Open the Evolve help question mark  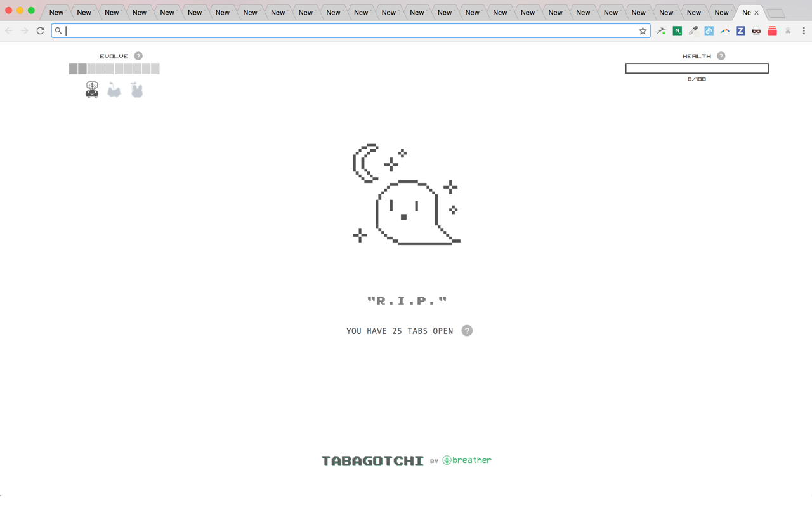pyautogui.click(x=138, y=56)
